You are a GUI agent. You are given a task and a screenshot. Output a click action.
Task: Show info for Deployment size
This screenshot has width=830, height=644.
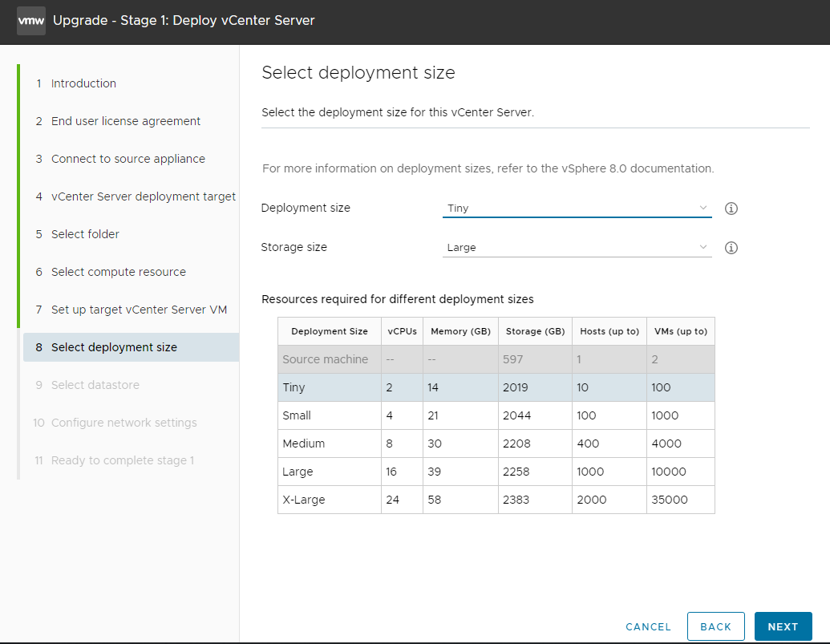(731, 209)
